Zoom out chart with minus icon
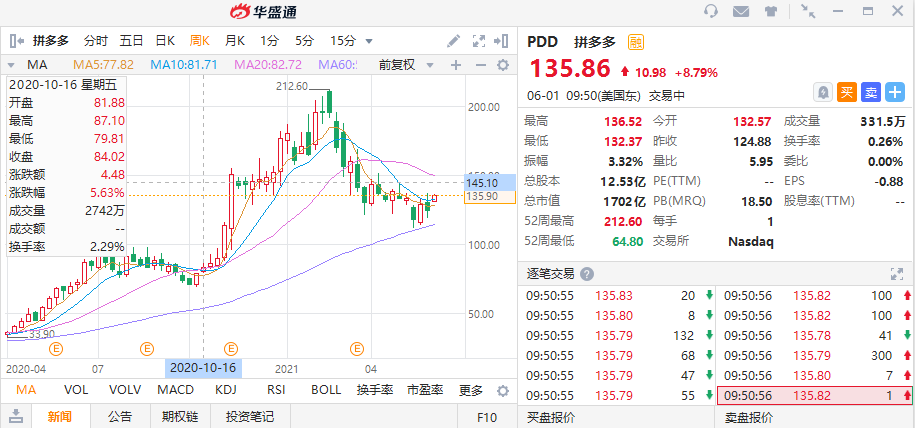The width and height of the screenshot is (915, 428). [480, 65]
